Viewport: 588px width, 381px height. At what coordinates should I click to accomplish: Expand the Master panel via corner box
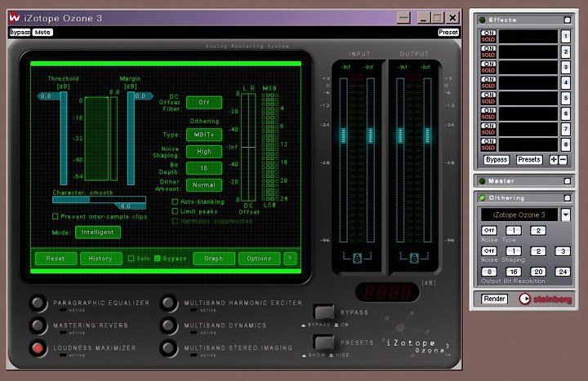pyautogui.click(x=568, y=181)
